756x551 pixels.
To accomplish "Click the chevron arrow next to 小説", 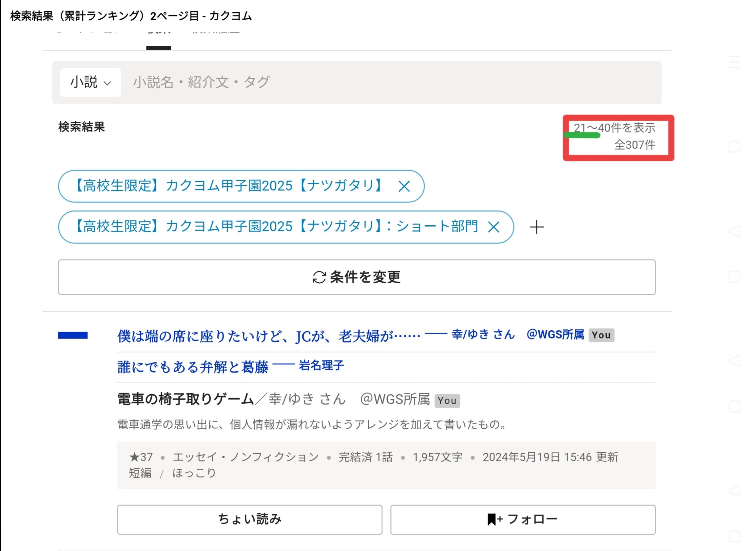I will (107, 83).
